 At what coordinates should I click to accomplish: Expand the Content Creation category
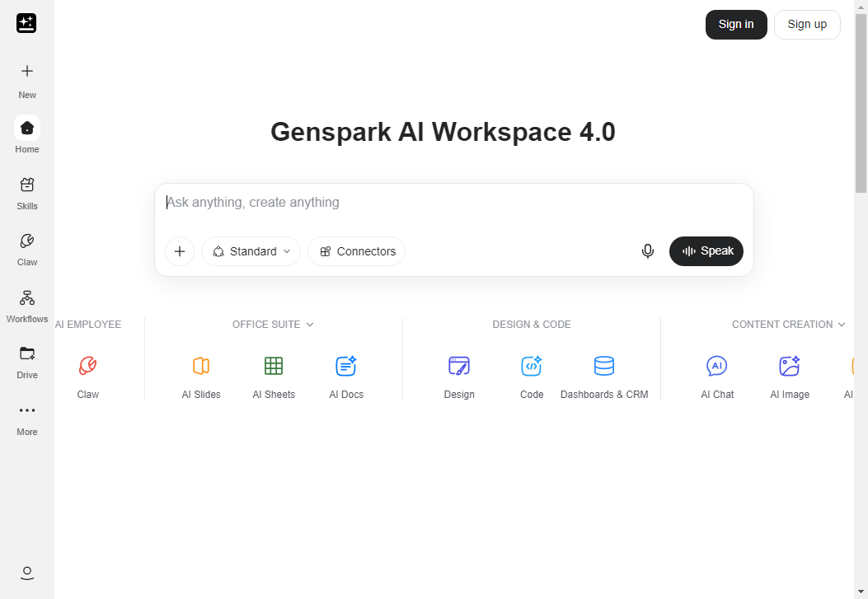(788, 325)
